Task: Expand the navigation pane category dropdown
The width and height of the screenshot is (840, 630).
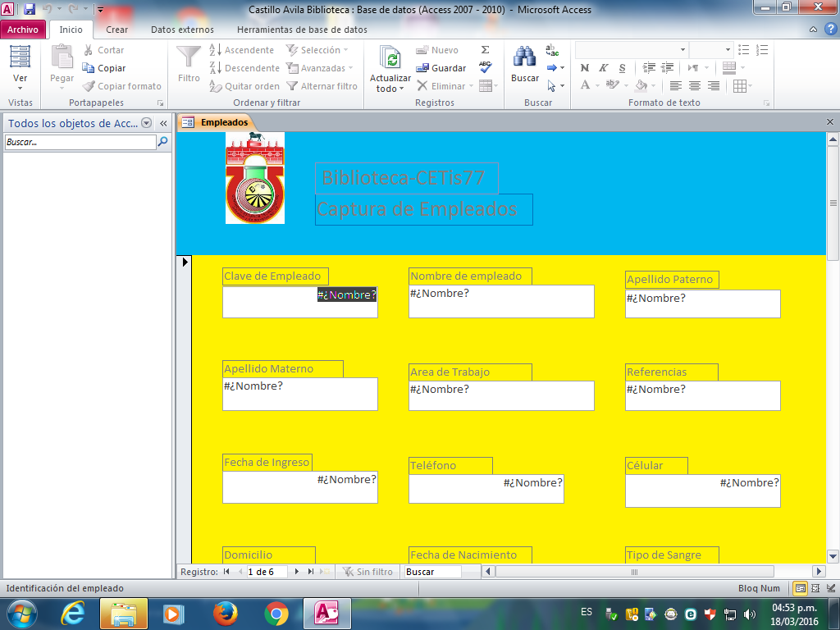Action: (147, 123)
